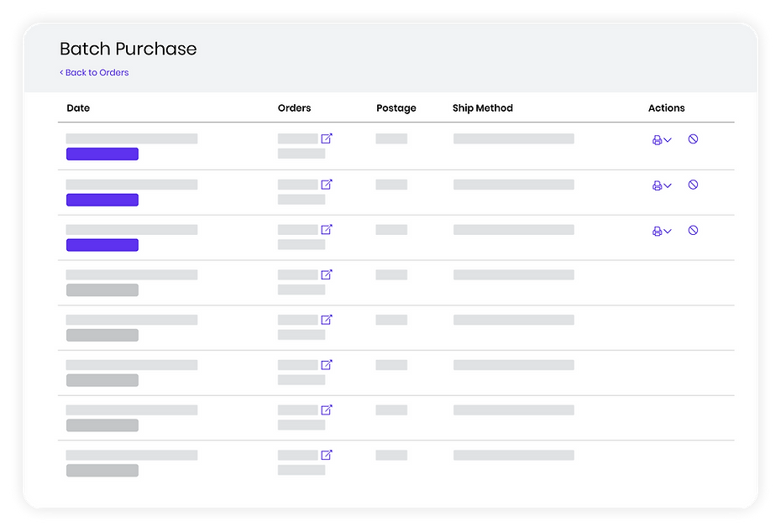The height and width of the screenshot is (532, 781).
Task: Click the Ship Method column header
Action: coord(482,108)
